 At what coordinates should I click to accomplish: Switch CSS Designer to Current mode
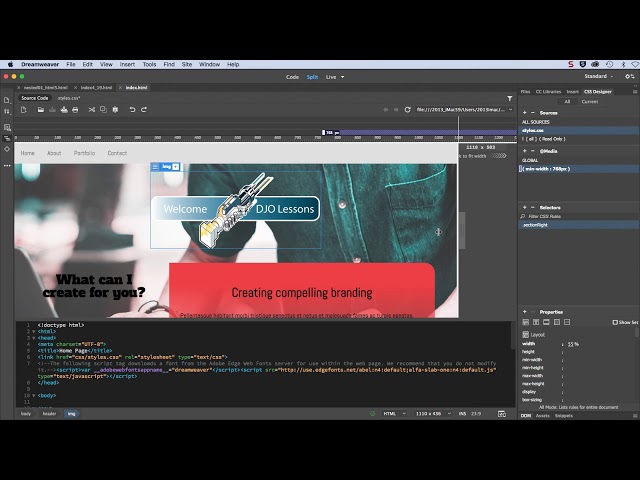tap(590, 101)
